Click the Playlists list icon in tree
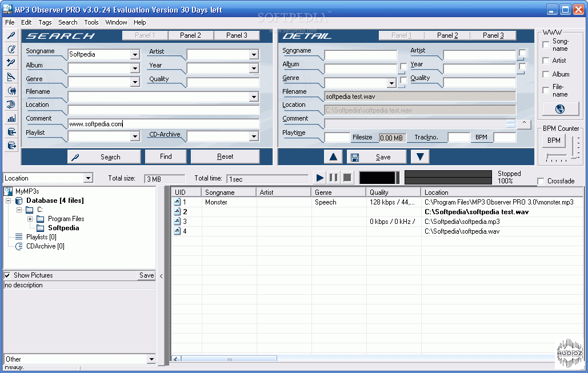 (19, 237)
